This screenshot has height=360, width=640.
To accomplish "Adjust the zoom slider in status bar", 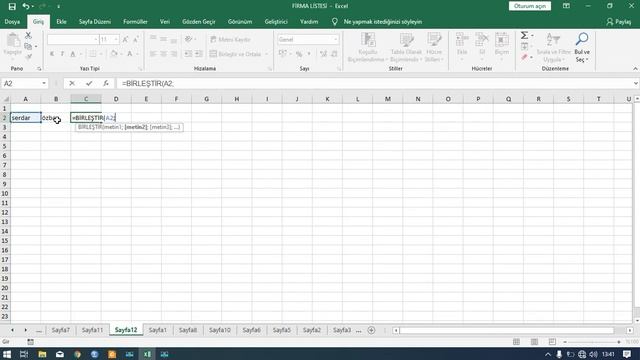I will pyautogui.click(x=592, y=342).
